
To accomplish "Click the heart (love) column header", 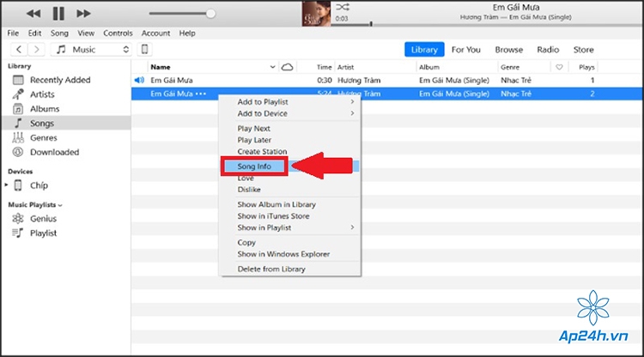I will [559, 67].
